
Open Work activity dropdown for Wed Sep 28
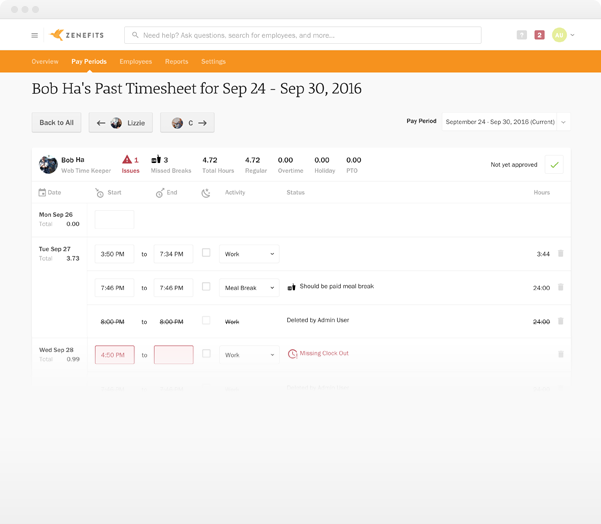point(249,355)
